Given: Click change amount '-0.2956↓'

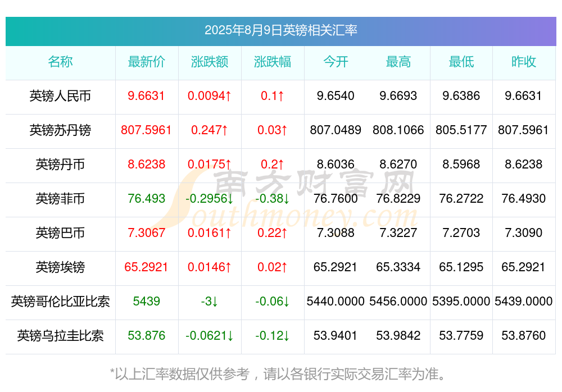Looking at the screenshot, I should click(209, 198).
